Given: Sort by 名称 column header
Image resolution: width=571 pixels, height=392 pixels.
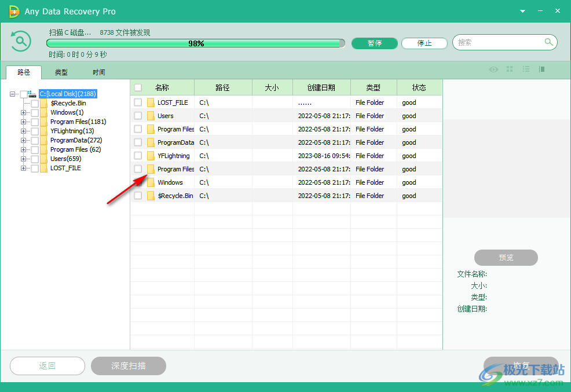Looking at the screenshot, I should [162, 87].
